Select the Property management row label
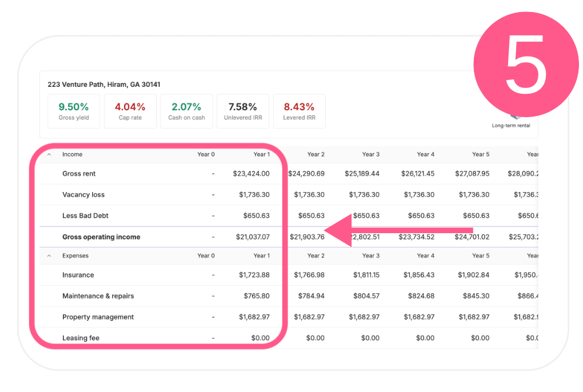This screenshot has height=392, width=583. click(98, 317)
